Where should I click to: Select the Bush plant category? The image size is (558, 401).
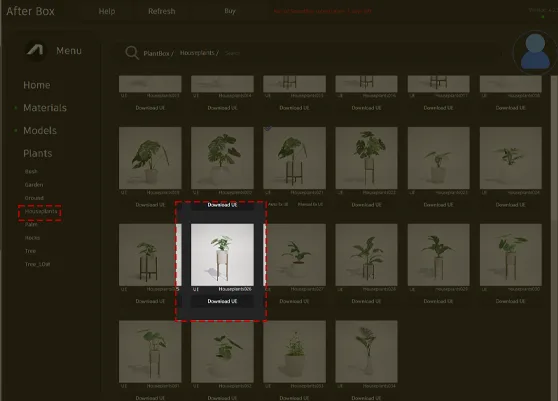[x=31, y=172]
